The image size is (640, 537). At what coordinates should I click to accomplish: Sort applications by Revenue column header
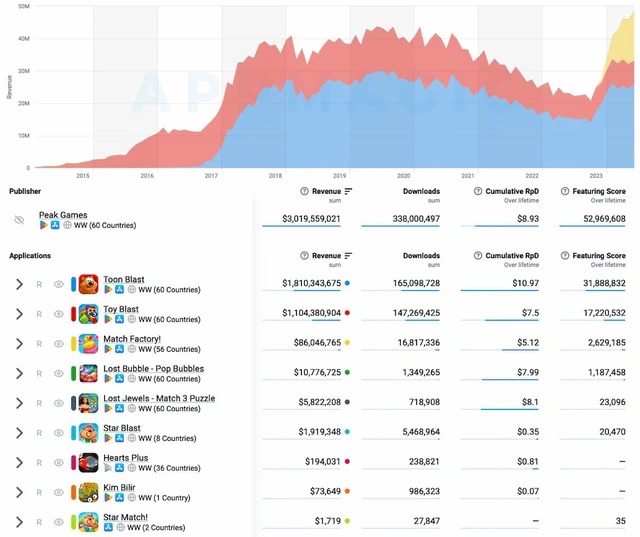click(326, 256)
